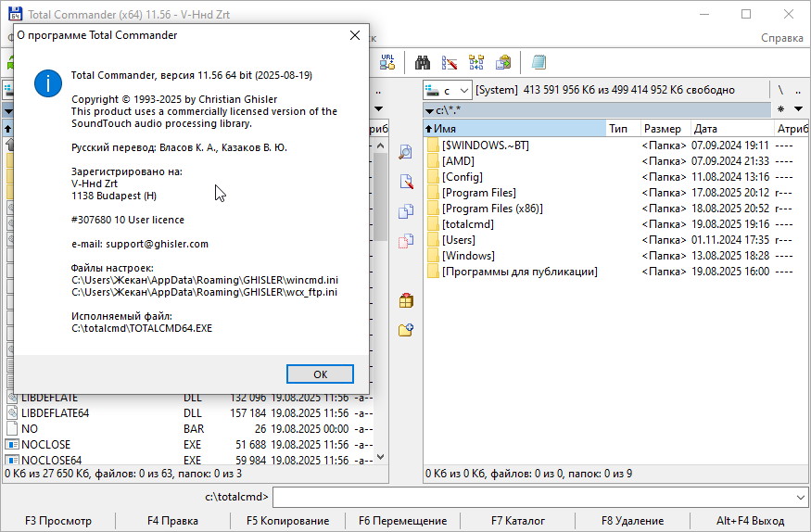Click the Edit file icon in the middle bar
811x532 pixels.
coord(406,182)
